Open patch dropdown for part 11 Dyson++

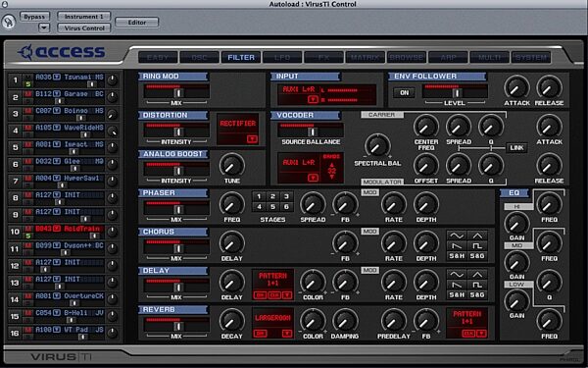tap(57, 245)
